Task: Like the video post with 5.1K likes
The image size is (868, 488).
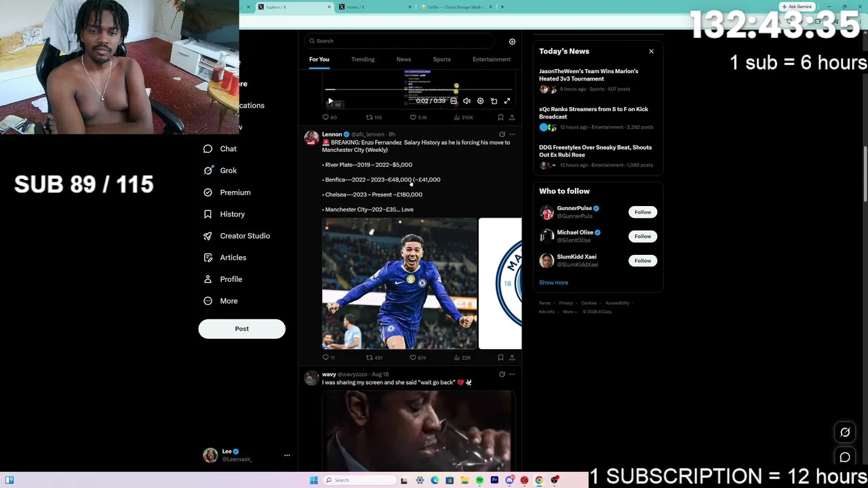Action: [x=418, y=117]
